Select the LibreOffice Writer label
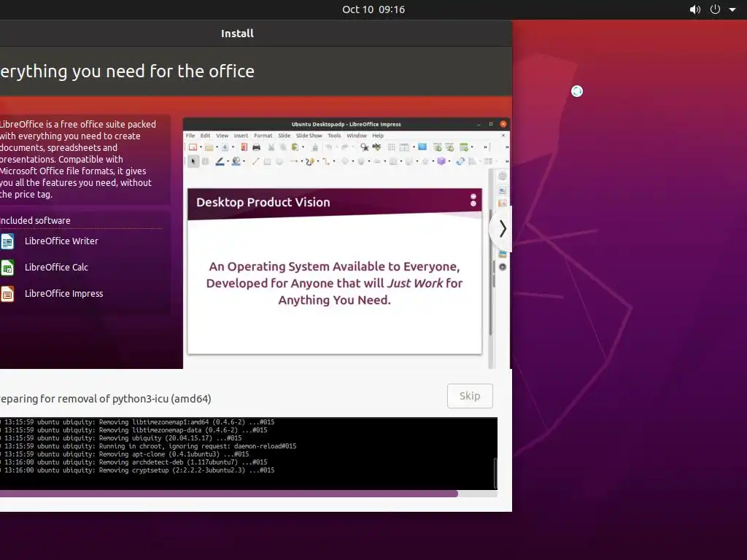 61,241
